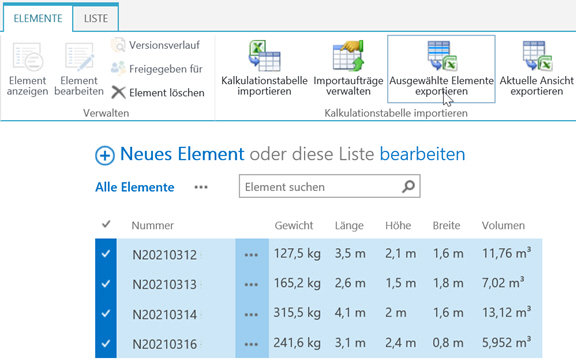Screen dimensions: 576x363
Task: Click the plus icon for Neues Element
Action: coord(105,155)
